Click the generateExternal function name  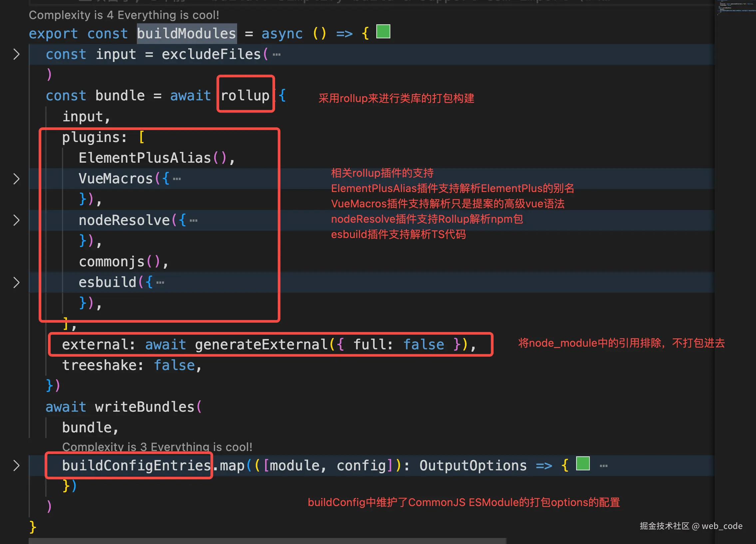pos(261,345)
